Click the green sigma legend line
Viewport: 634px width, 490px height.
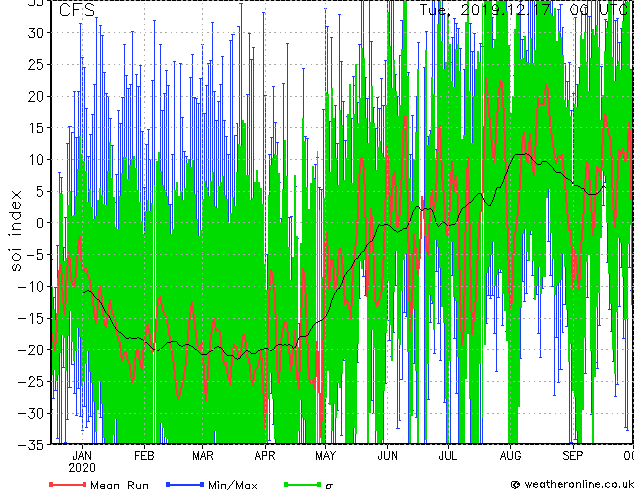coord(303,484)
